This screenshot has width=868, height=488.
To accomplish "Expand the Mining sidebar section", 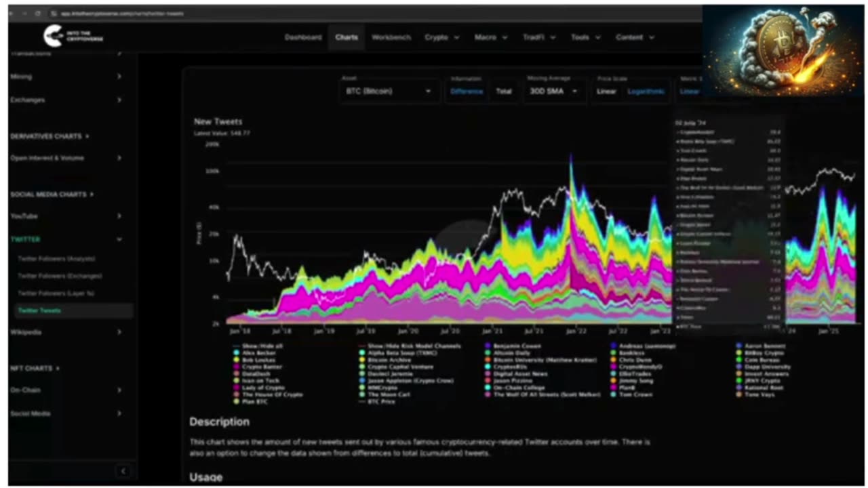I will (x=66, y=77).
